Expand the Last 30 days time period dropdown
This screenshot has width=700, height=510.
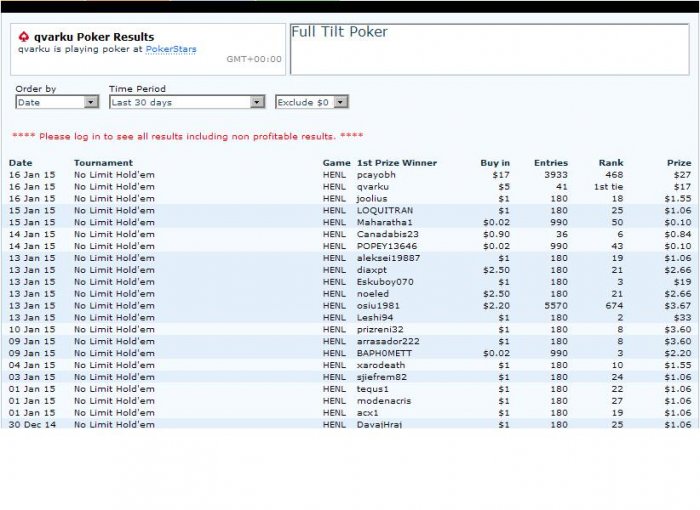click(x=187, y=102)
